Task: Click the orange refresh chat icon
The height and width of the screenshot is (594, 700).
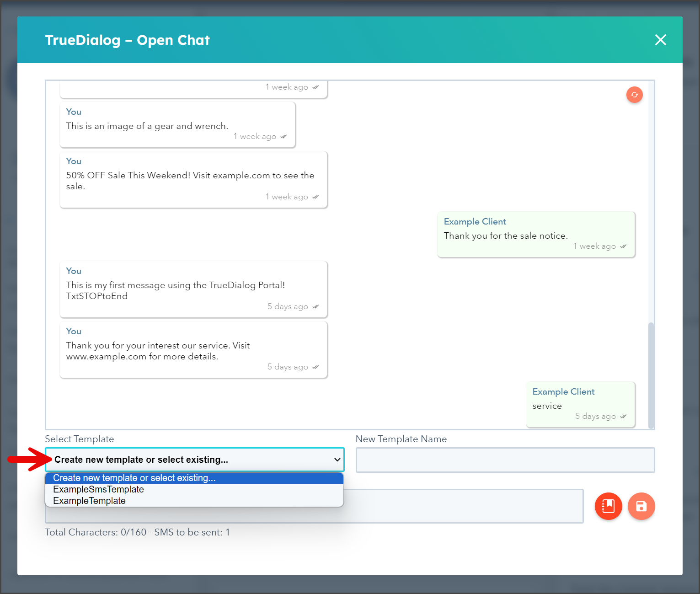Action: pyautogui.click(x=634, y=95)
